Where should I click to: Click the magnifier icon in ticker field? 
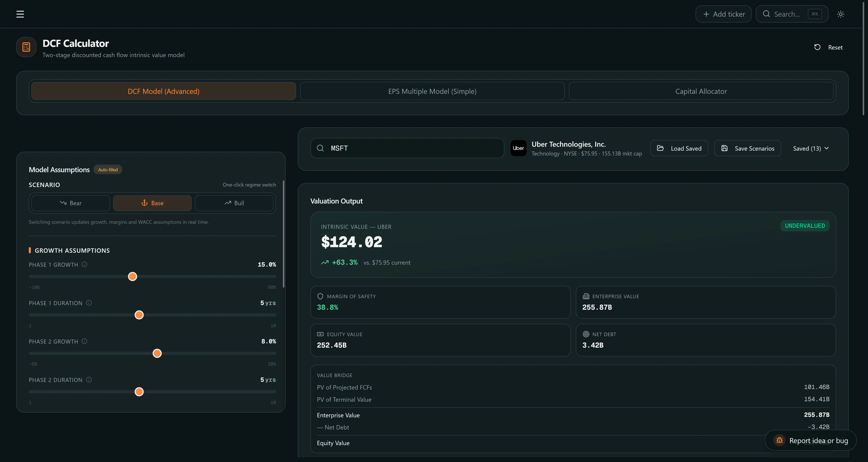tap(320, 148)
